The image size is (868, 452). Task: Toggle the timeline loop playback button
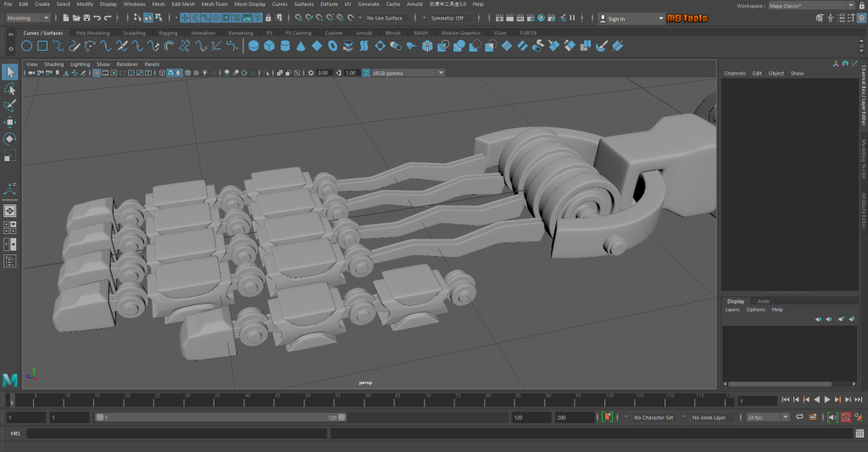pos(798,417)
